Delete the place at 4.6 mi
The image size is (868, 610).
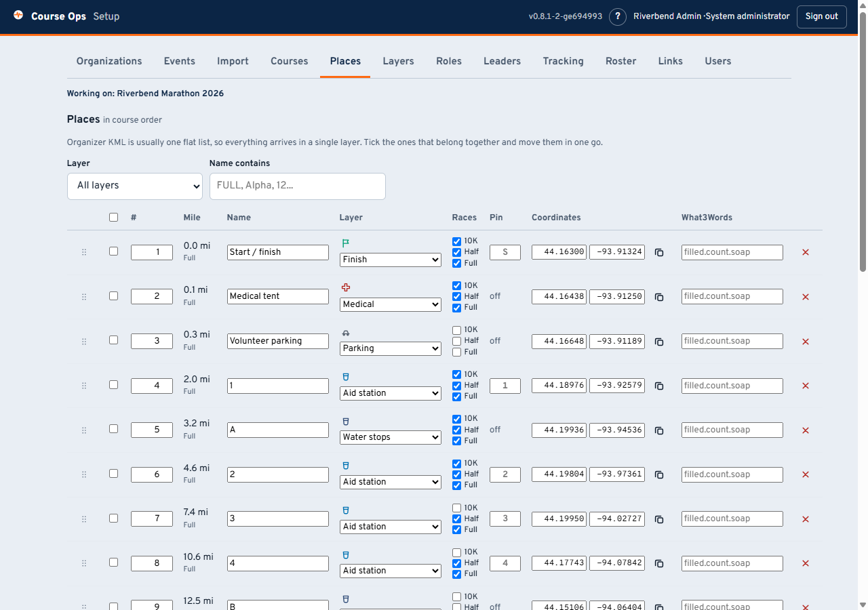coord(806,474)
